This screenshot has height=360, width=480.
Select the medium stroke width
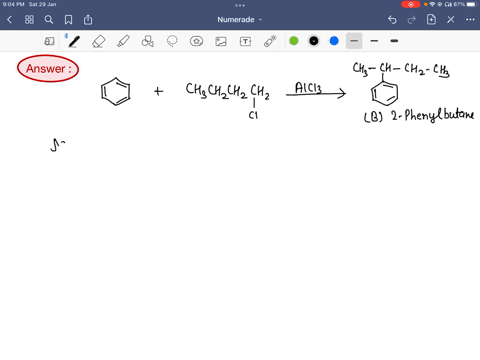coord(374,41)
